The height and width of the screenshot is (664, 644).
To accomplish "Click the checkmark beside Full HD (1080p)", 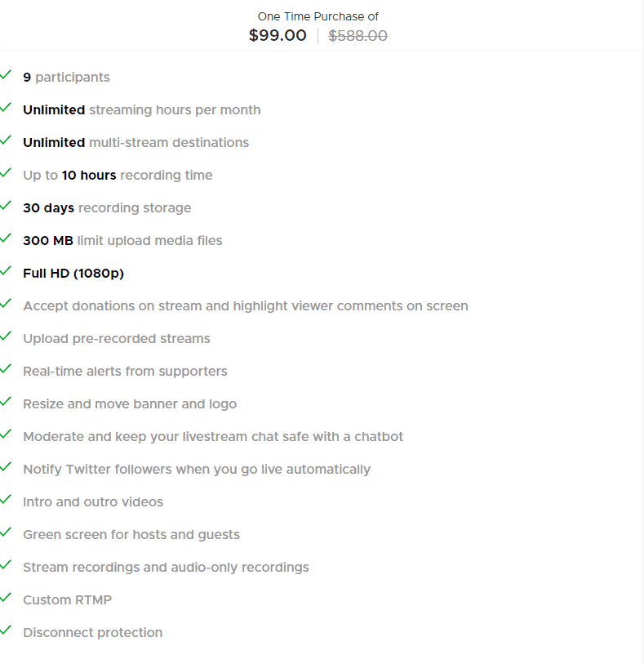I will click(x=7, y=270).
